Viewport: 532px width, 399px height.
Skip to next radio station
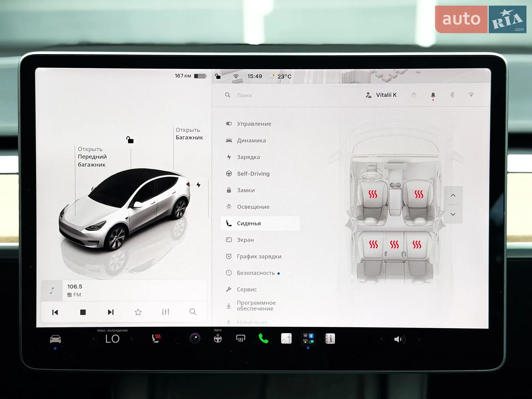pyautogui.click(x=111, y=312)
